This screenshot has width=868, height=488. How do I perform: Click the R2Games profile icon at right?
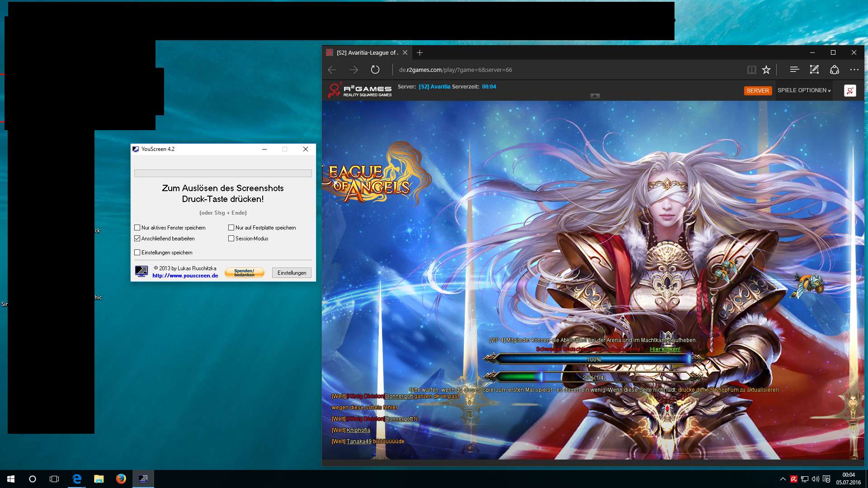click(850, 90)
